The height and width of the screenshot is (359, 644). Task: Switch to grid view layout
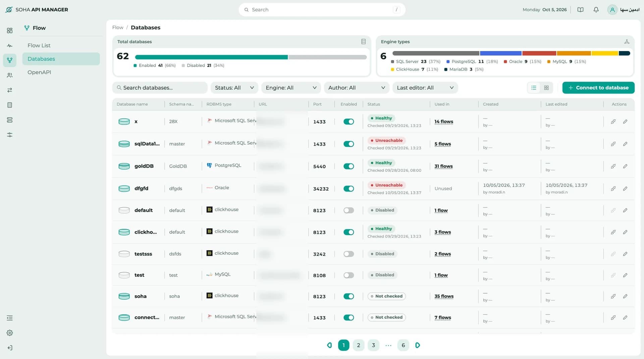click(x=546, y=88)
